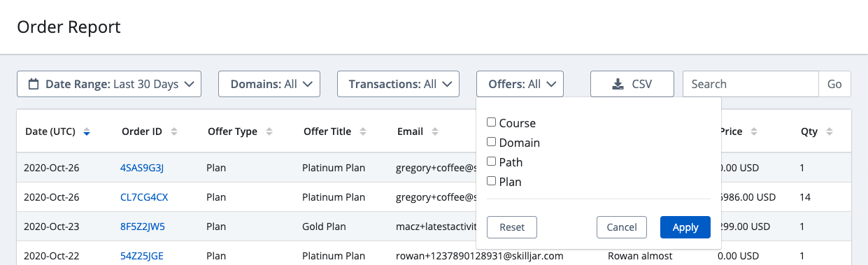868x265 pixels.
Task: Open order 4SAS9G3J link
Action: [x=142, y=168]
